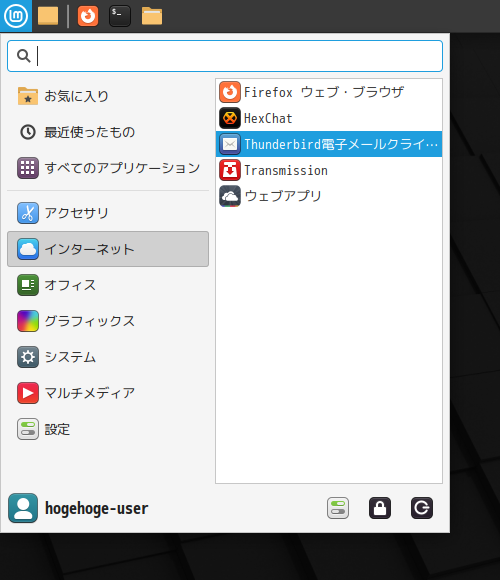Click the hogehoge-user name label
Viewport: 500px width, 580px height.
[97, 508]
